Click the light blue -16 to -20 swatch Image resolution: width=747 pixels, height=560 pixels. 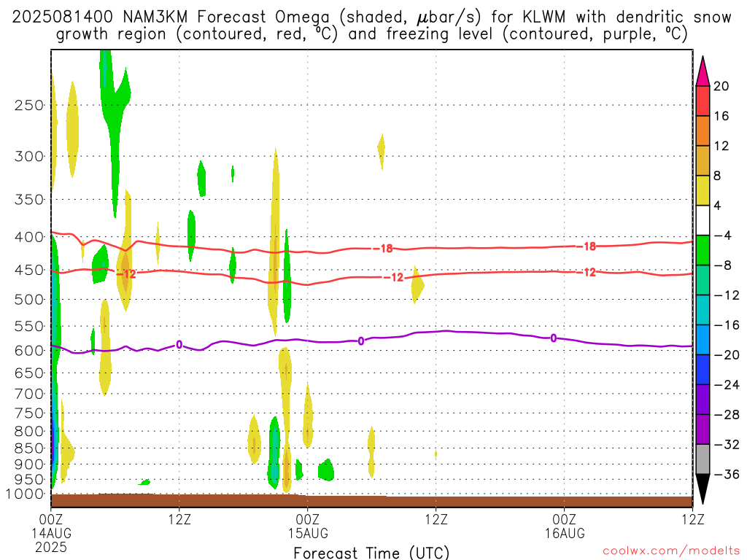(703, 340)
